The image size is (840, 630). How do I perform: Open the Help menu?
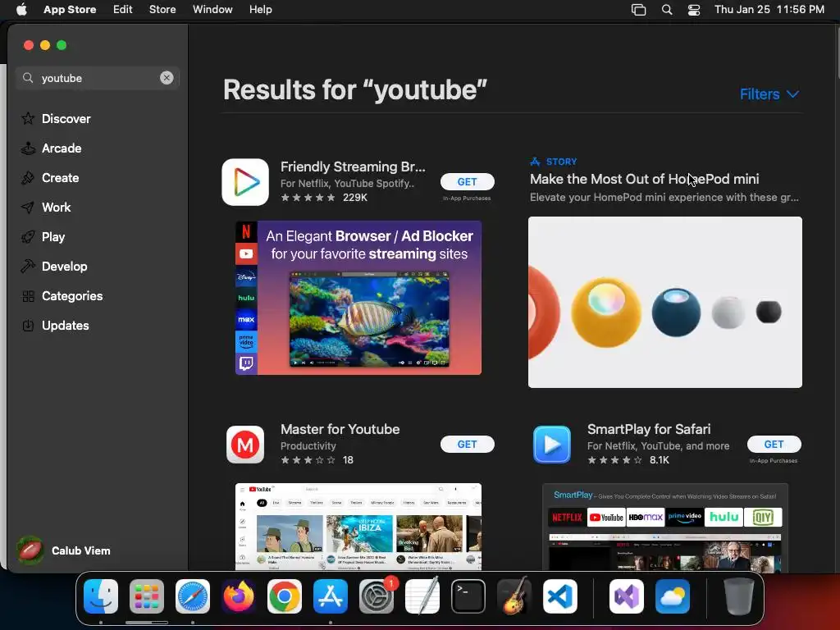coord(260,10)
